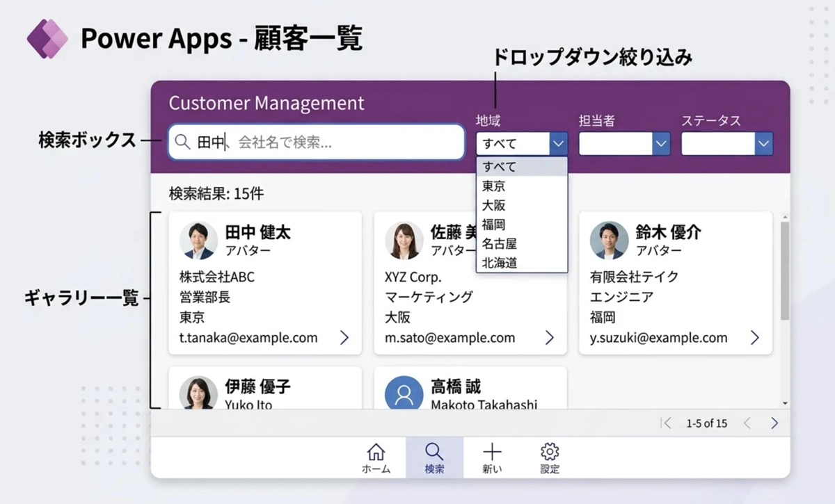The height and width of the screenshot is (504, 835).
Task: Open 鈴木 優介's details chevron
Action: click(x=755, y=338)
